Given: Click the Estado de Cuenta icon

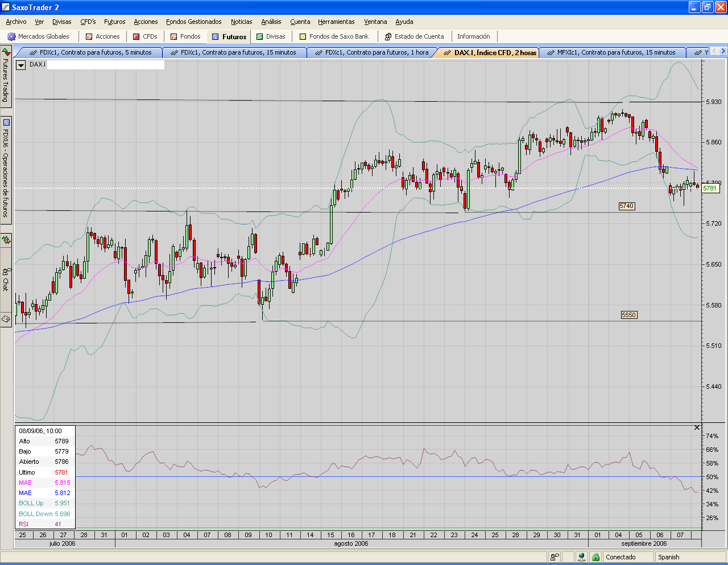Looking at the screenshot, I should pyautogui.click(x=388, y=36).
